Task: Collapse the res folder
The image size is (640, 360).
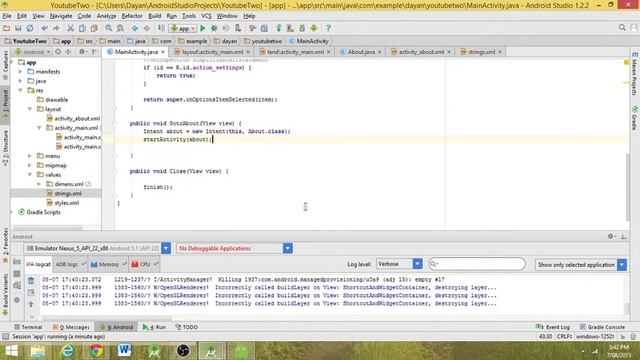Action: pyautogui.click(x=20, y=90)
